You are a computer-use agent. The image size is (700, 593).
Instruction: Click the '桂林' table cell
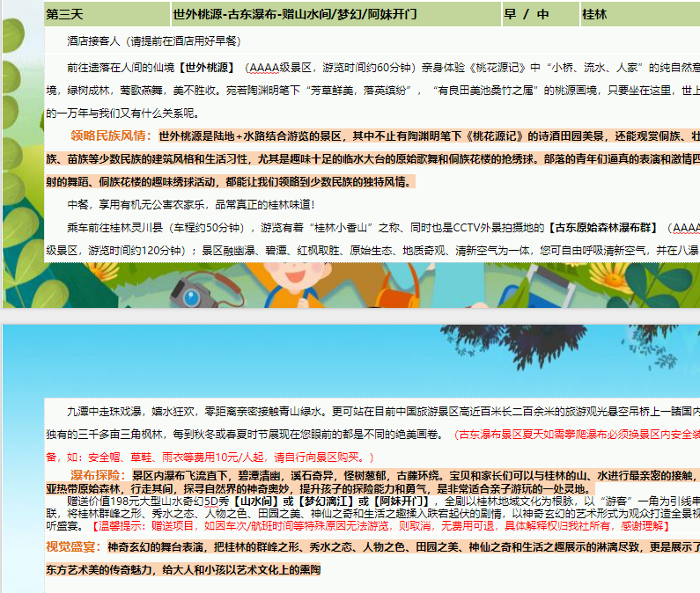click(640, 14)
